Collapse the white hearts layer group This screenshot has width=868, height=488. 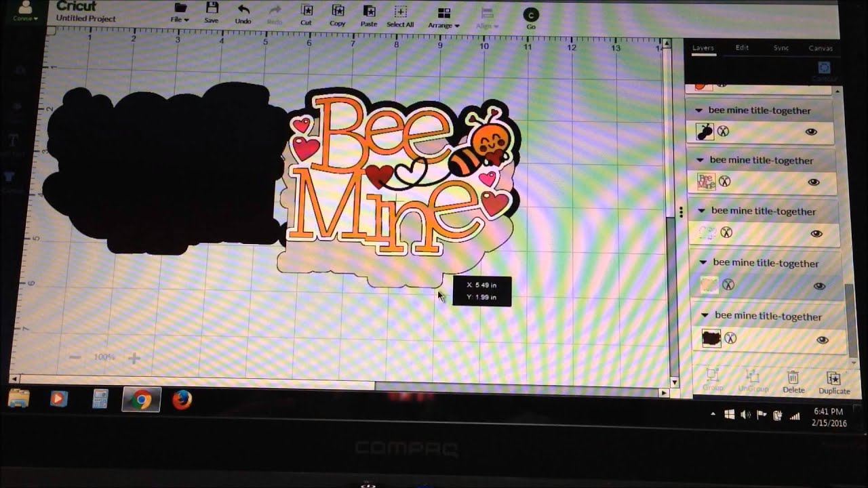tap(701, 211)
